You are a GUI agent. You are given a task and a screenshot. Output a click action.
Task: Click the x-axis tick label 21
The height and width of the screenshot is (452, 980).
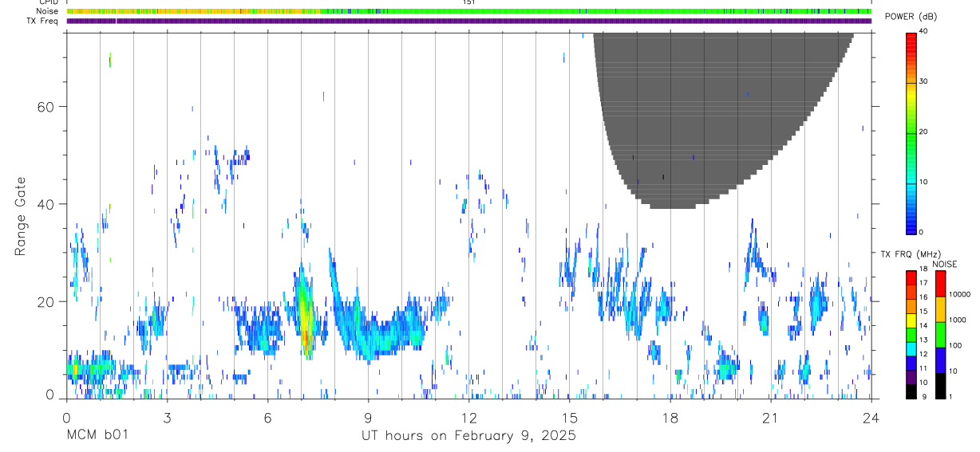tap(770, 417)
